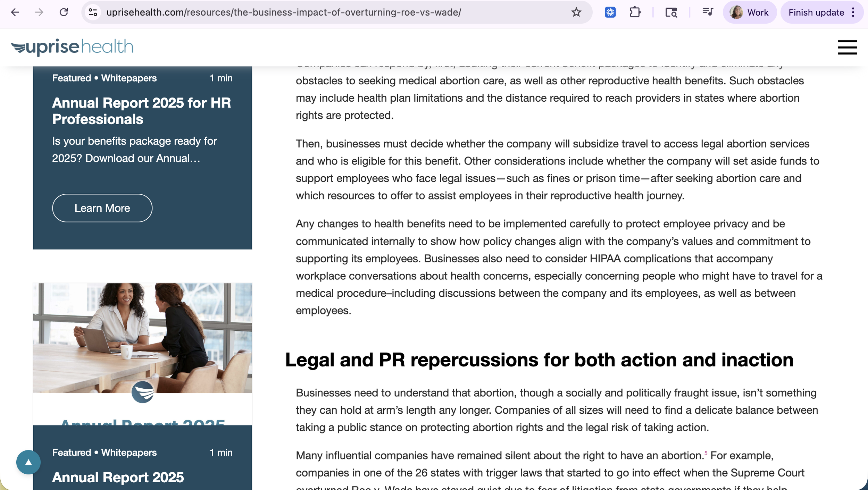
Task: Click the browser back arrow
Action: [x=15, y=12]
